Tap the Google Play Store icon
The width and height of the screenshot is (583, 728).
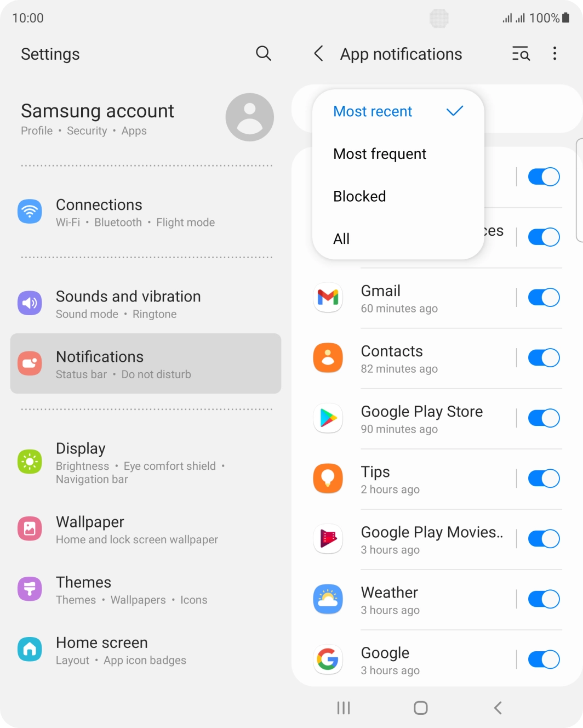coord(328,418)
